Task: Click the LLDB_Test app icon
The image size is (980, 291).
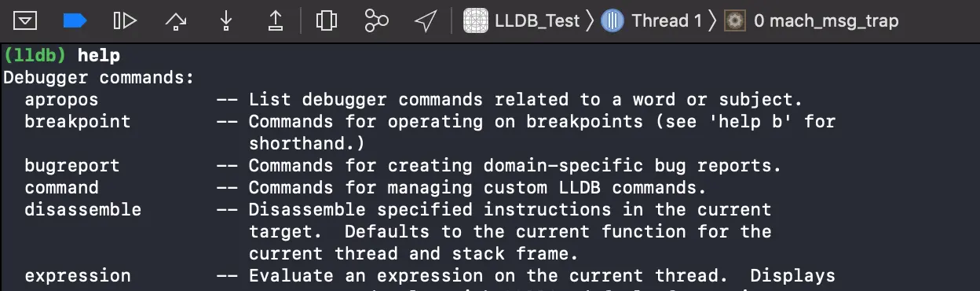Action: click(x=476, y=21)
